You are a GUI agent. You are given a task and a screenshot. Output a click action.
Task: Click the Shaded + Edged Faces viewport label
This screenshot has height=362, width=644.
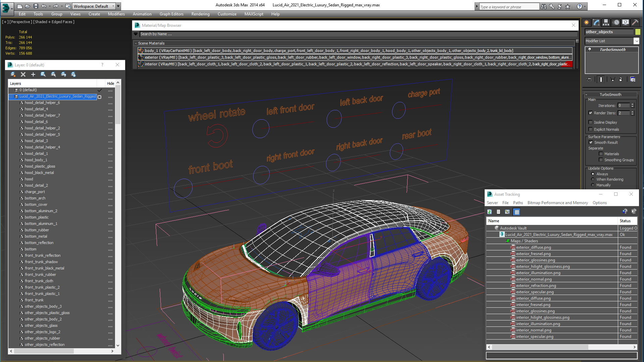point(54,22)
